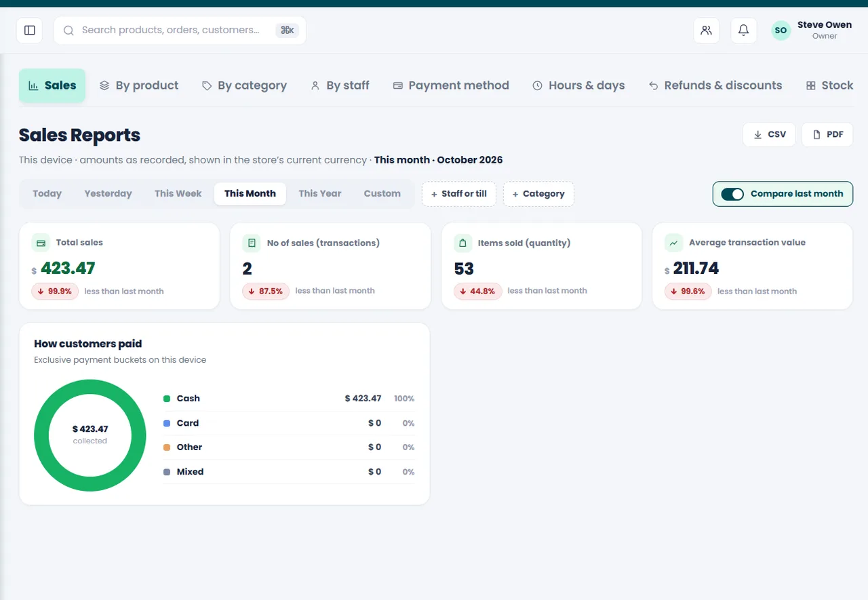Viewport: 868px width, 600px height.
Task: Open notifications bell icon
Action: [743, 31]
